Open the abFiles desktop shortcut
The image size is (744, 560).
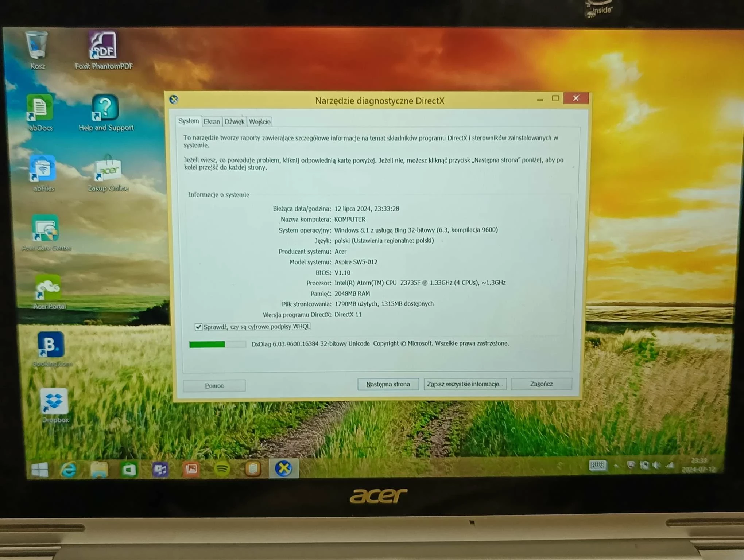tap(43, 174)
